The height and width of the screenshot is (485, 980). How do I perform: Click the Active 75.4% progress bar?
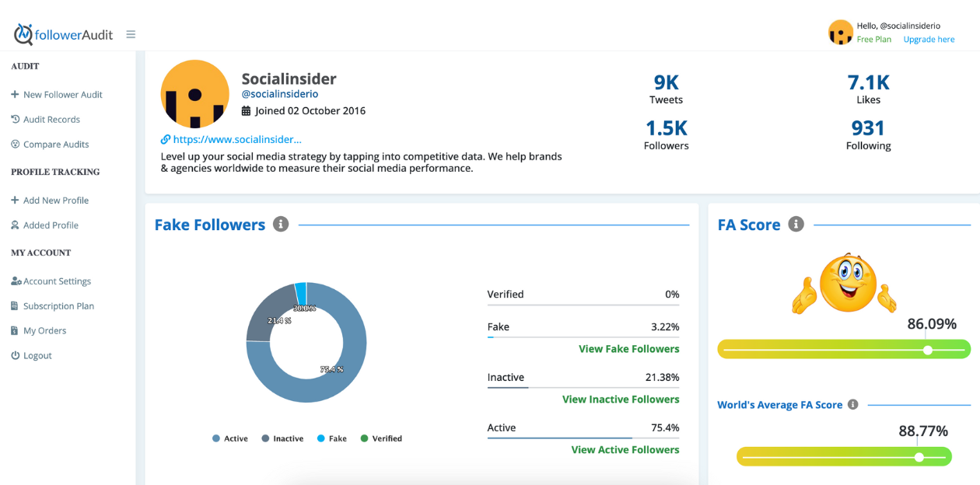coord(583,438)
